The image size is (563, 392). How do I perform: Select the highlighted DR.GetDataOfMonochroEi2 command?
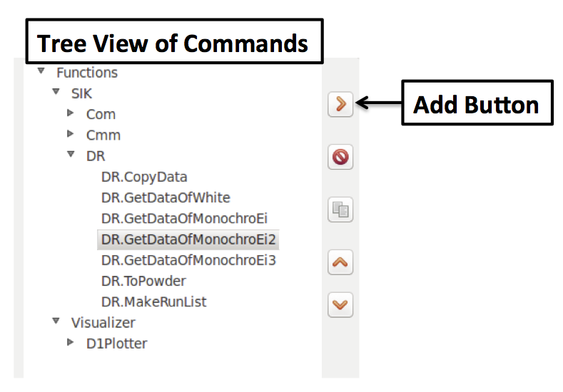(x=188, y=239)
